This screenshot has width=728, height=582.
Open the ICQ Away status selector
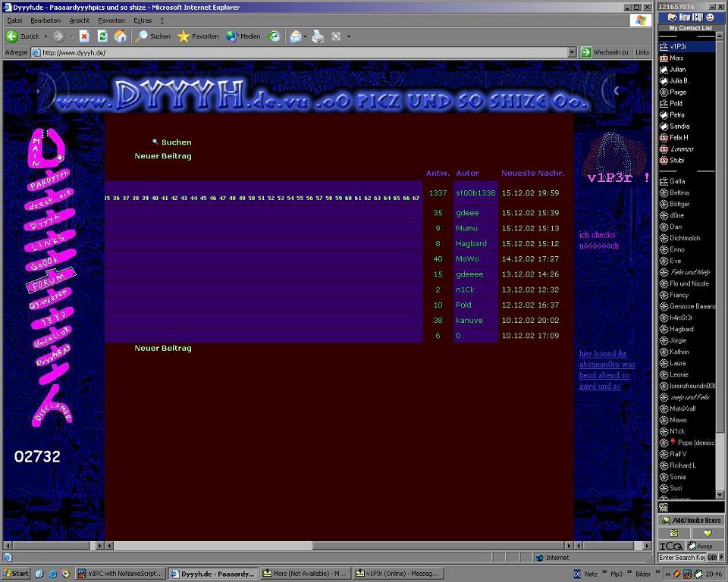[x=704, y=546]
